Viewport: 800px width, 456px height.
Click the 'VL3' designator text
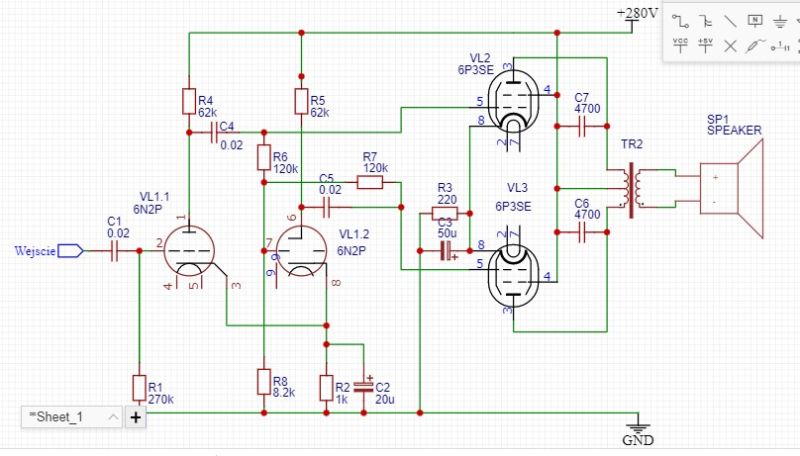[x=517, y=188]
